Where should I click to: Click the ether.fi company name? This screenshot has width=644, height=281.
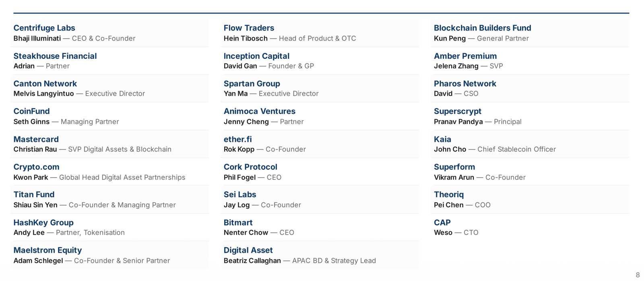238,139
